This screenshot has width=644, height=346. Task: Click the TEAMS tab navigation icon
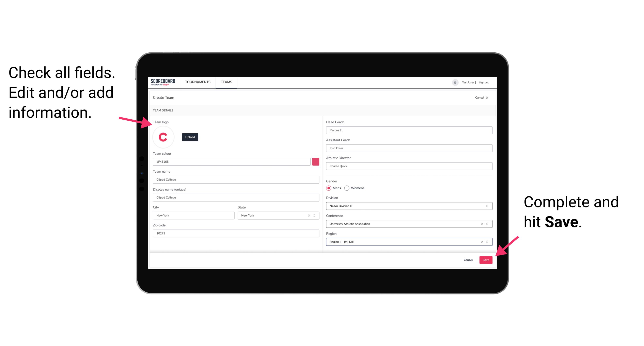(226, 82)
